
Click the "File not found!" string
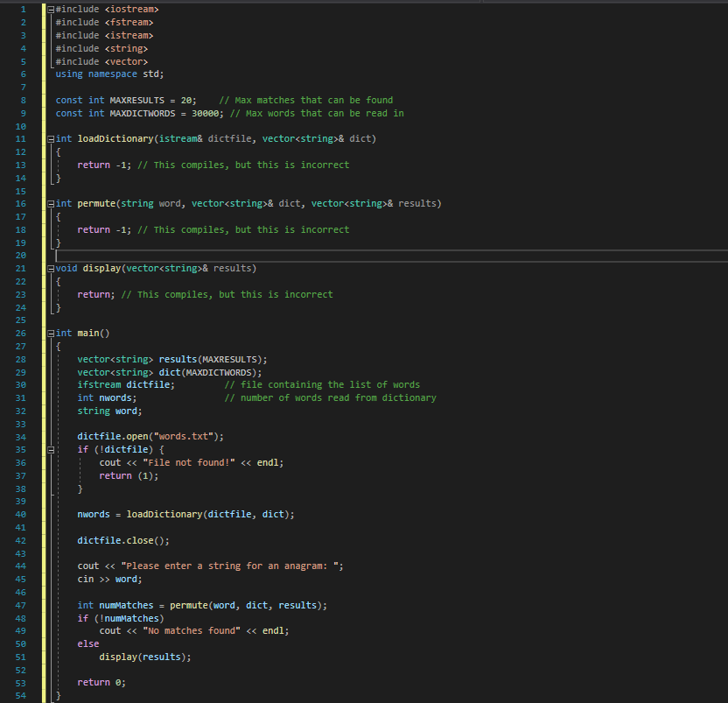point(189,463)
